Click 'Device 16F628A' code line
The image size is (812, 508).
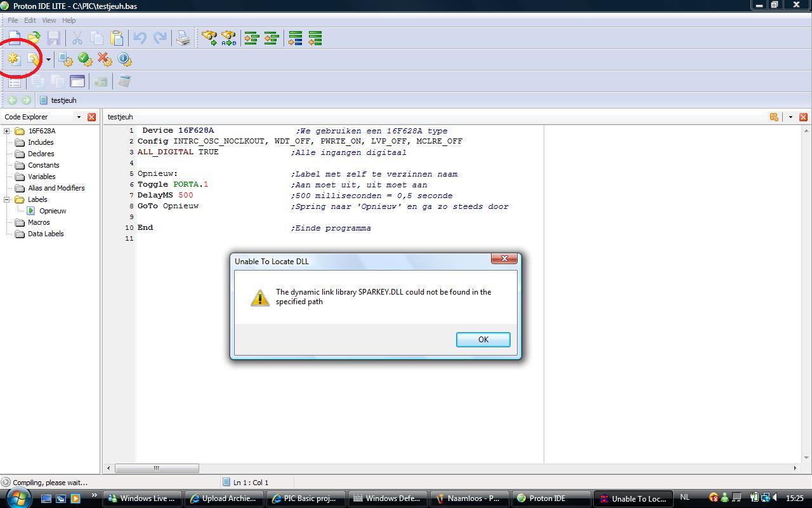point(178,131)
